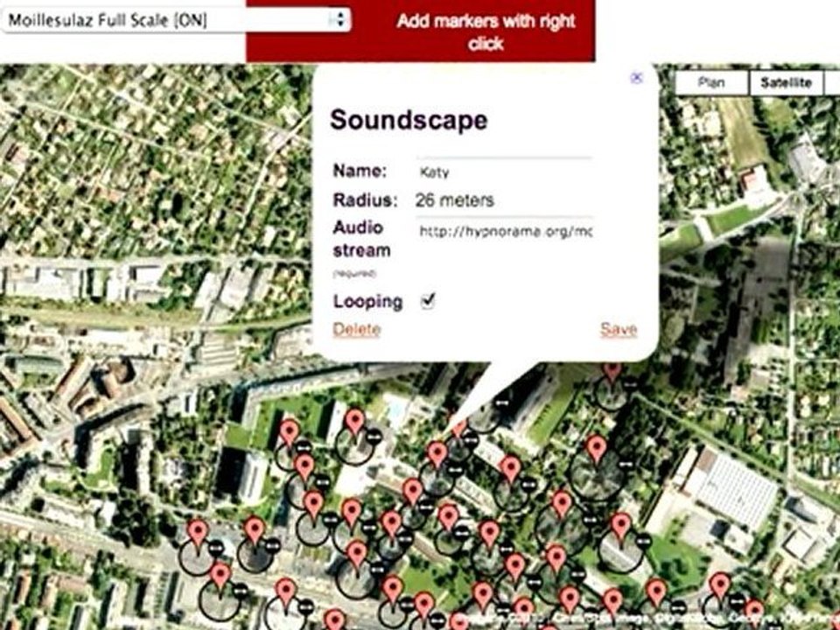The height and width of the screenshot is (630, 840).
Task: Select the Radius 26 meters value
Action: tap(454, 200)
